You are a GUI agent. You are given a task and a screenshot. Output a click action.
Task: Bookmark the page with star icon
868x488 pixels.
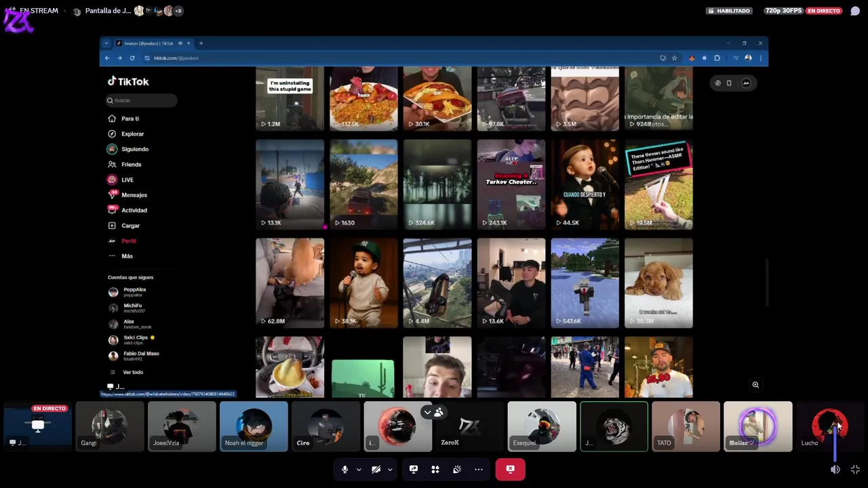(674, 58)
